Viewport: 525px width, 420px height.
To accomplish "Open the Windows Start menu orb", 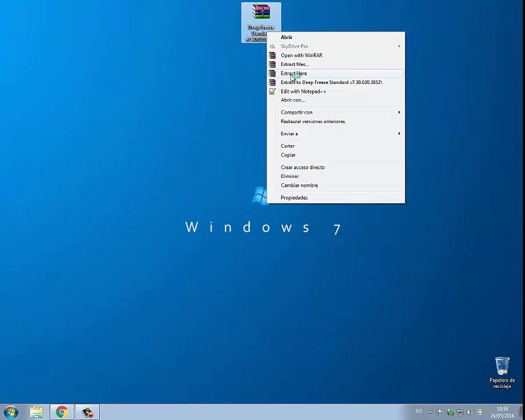I will pos(10,412).
